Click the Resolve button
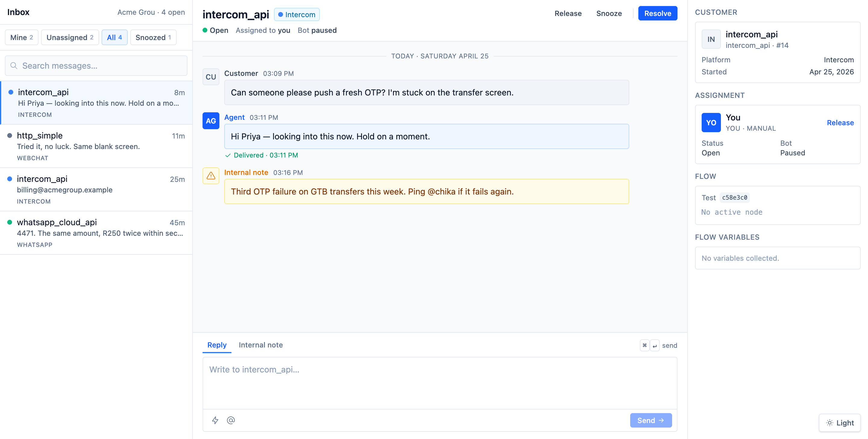This screenshot has width=868, height=439. (658, 14)
